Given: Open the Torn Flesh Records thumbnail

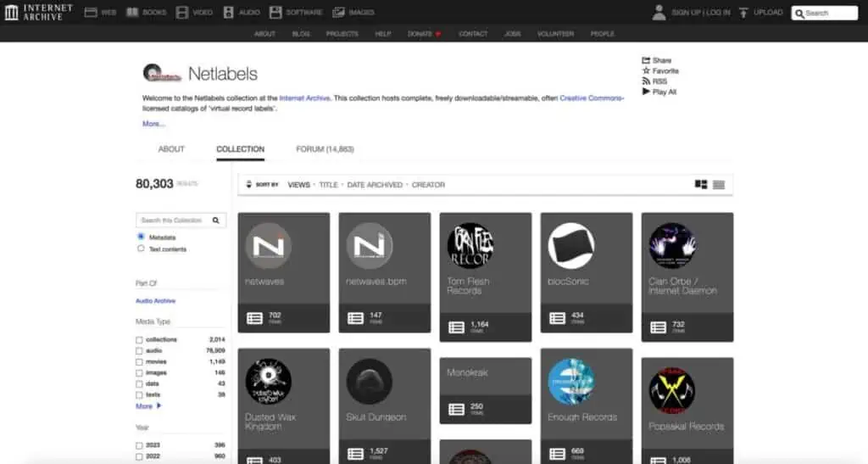Looking at the screenshot, I should pyautogui.click(x=470, y=245).
